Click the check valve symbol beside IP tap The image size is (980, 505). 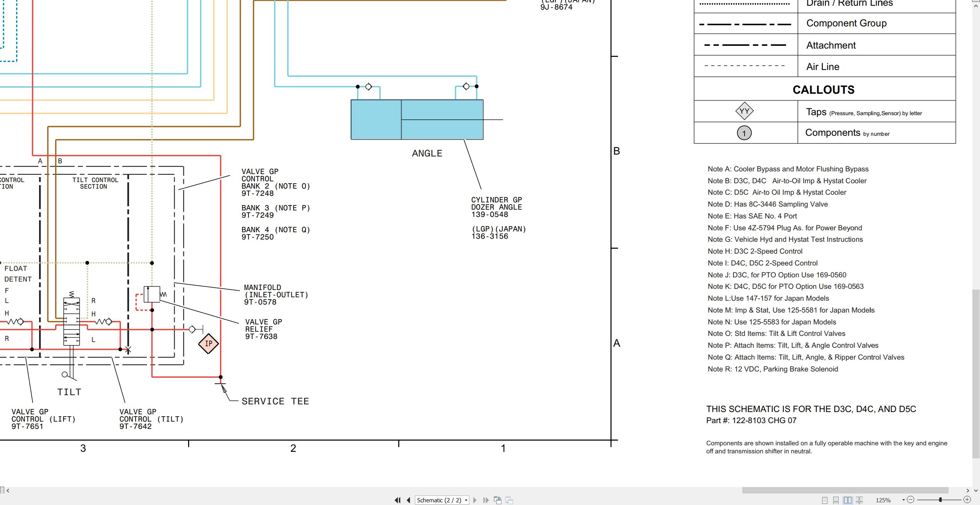[196, 329]
